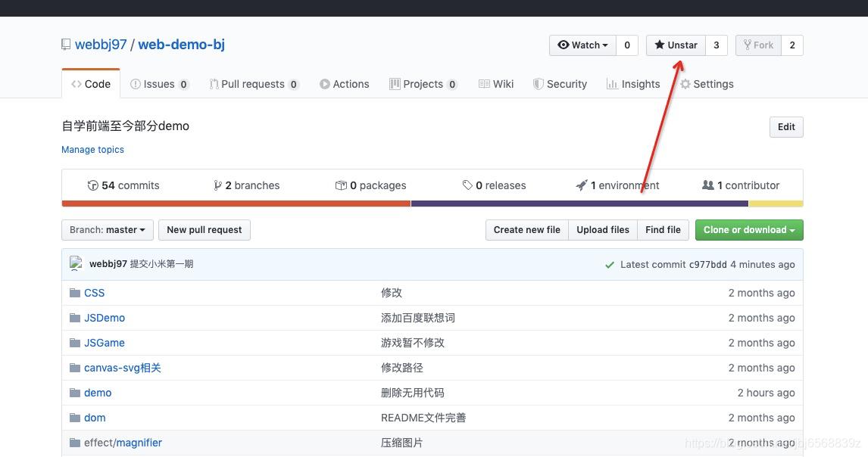Open the JSDemo folder name link
This screenshot has width=868, height=457.
(105, 318)
